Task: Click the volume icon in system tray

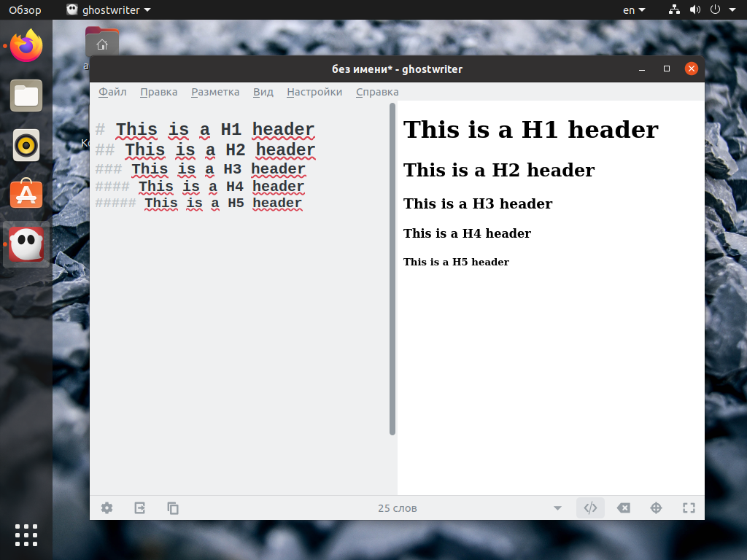Action: tap(695, 9)
